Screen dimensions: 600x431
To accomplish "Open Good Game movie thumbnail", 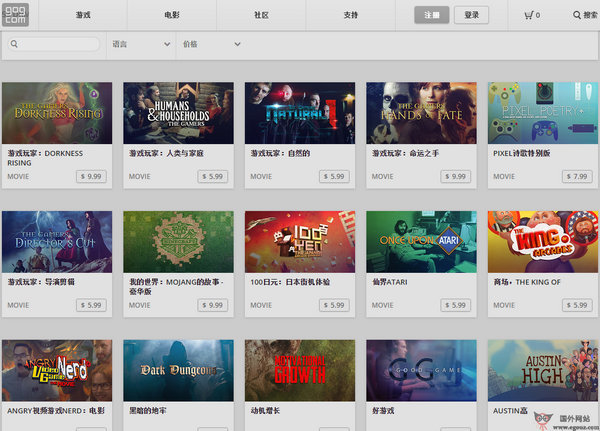I will (421, 371).
